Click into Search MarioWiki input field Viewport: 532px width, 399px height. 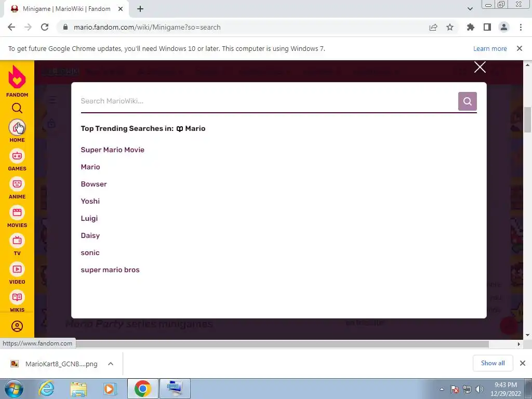coord(269,101)
